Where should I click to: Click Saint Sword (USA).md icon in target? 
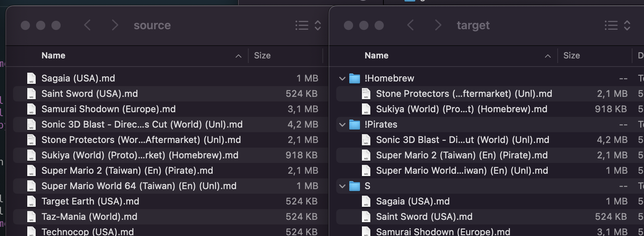point(366,217)
